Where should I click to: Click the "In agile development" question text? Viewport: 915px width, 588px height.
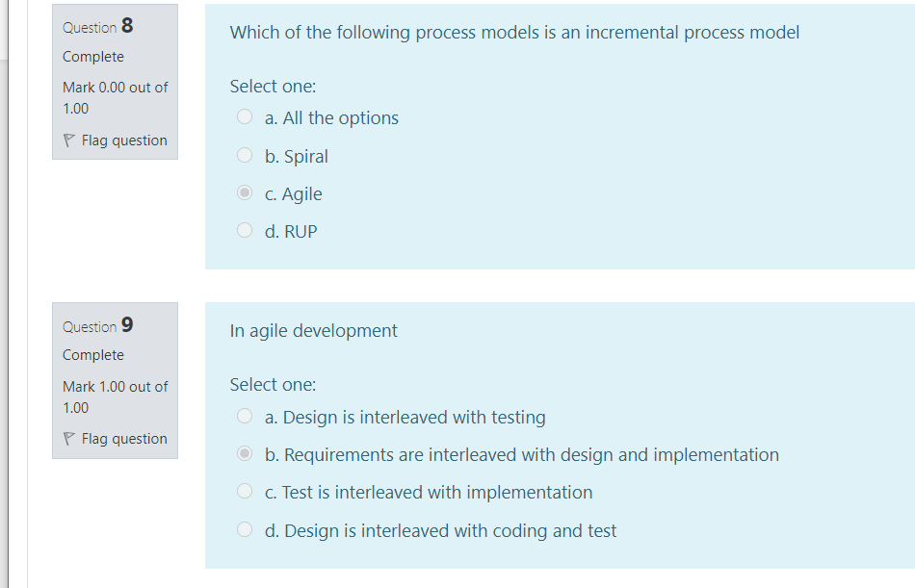[x=313, y=331]
